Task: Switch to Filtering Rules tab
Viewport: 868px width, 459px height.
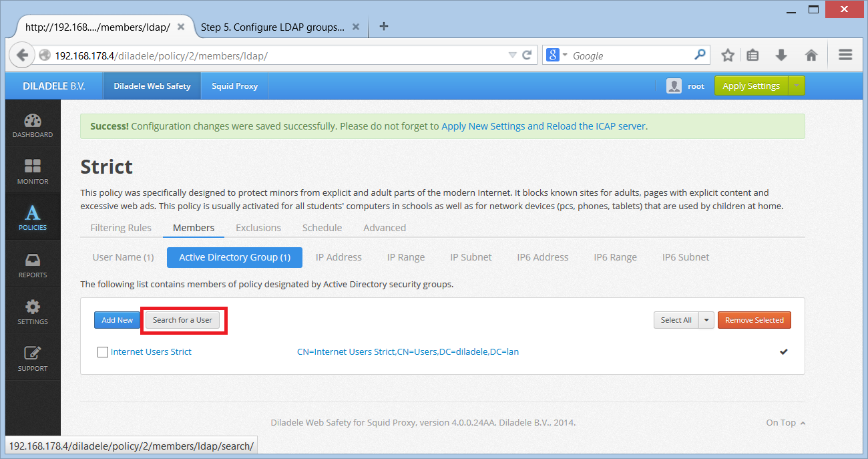Action: pyautogui.click(x=121, y=228)
